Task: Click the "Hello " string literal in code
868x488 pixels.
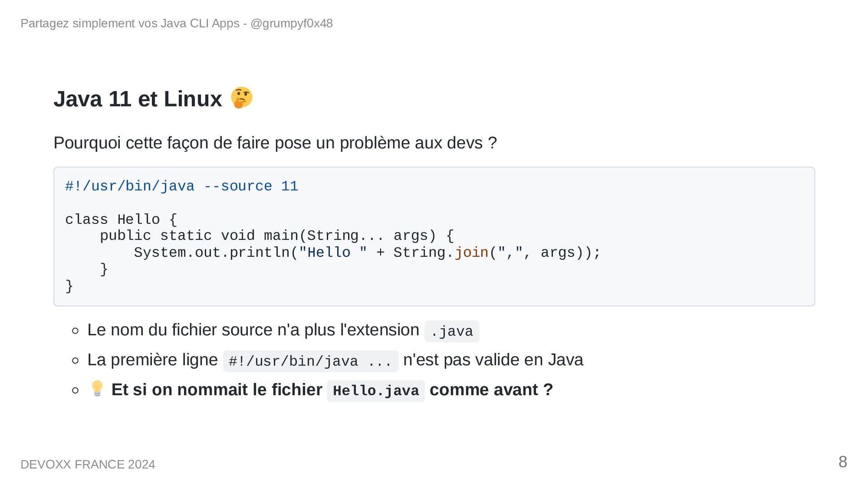Action: [333, 253]
